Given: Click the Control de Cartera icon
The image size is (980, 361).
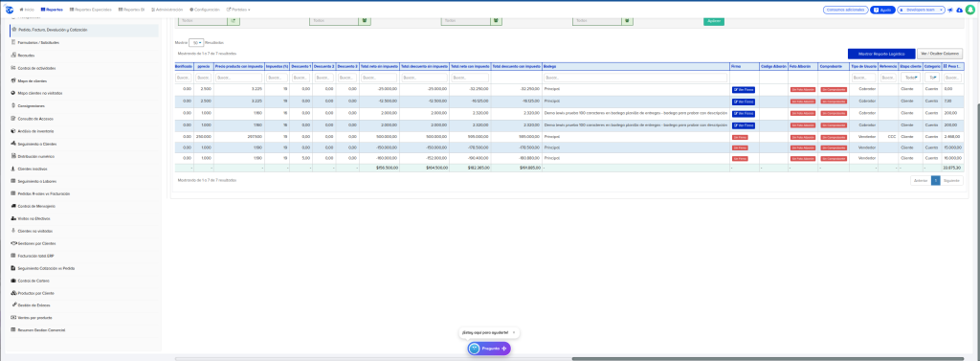Looking at the screenshot, I should click(x=13, y=281).
